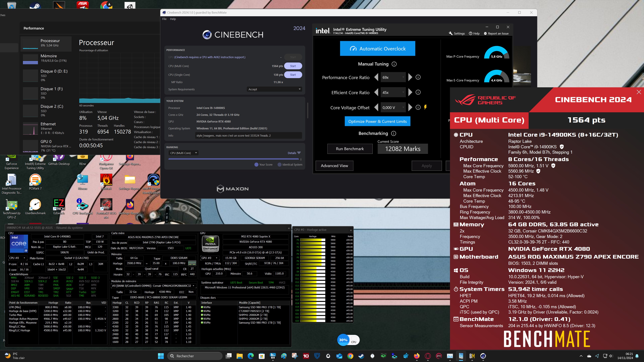The image size is (644, 362).
Task: Click the 30% CPU floating widget
Action: pyautogui.click(x=348, y=340)
